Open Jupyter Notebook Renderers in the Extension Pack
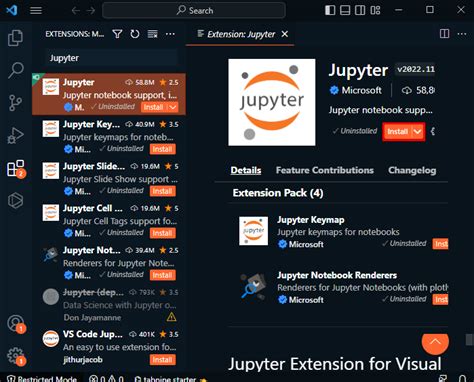Image resolution: width=474 pixels, height=382 pixels. 337,275
